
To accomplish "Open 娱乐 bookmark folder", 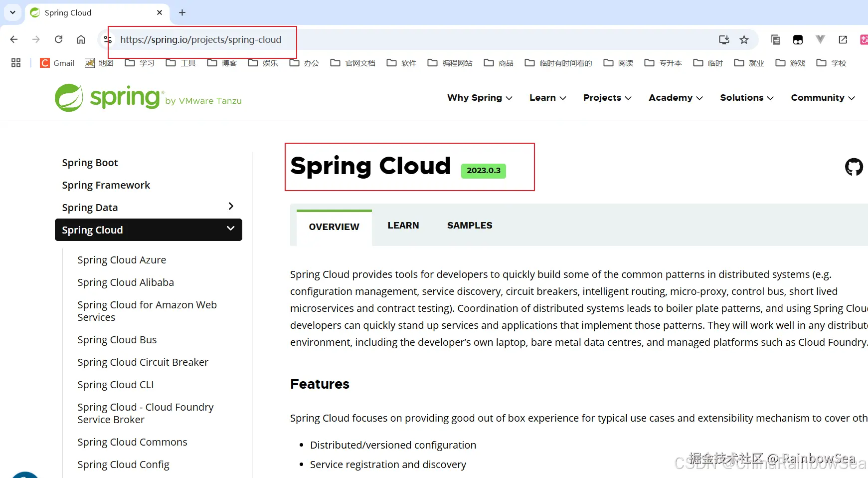I will [263, 63].
